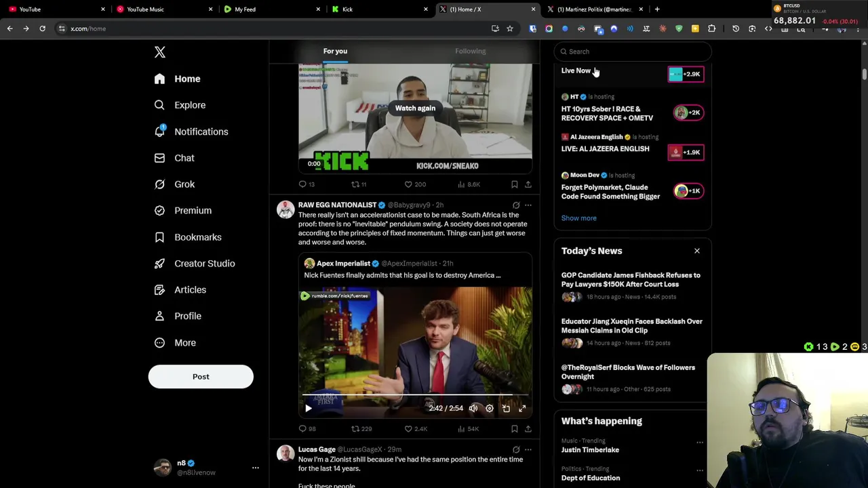
Task: Switch to the Following tab
Action: [470, 51]
